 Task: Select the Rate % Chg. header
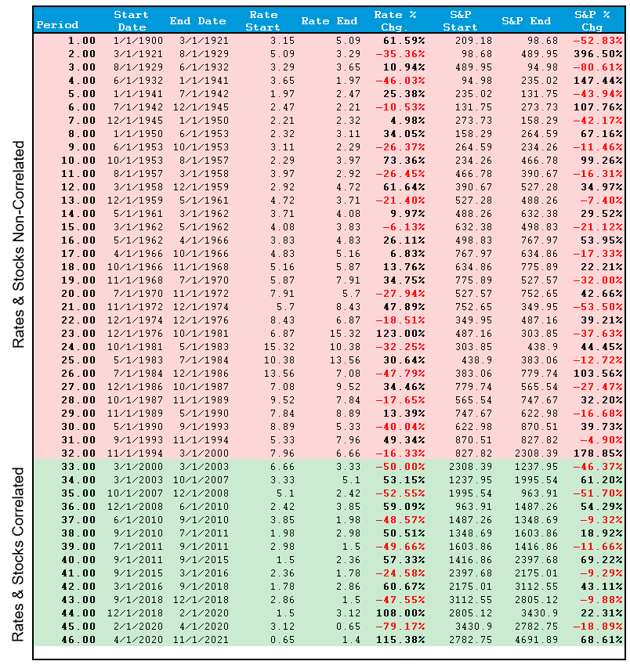pyautogui.click(x=395, y=20)
